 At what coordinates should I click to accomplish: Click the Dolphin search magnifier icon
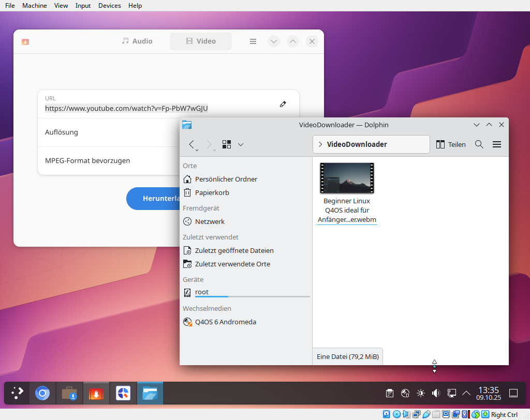coord(479,144)
